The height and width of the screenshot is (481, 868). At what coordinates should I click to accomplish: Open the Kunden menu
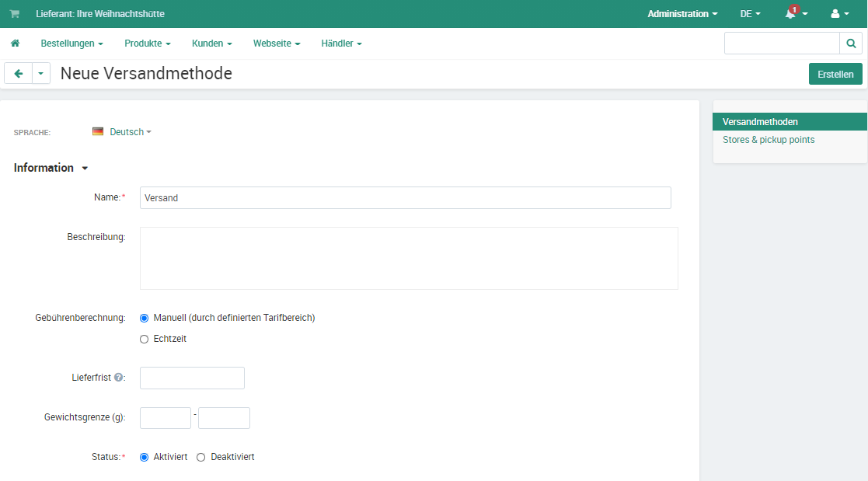[x=211, y=44]
